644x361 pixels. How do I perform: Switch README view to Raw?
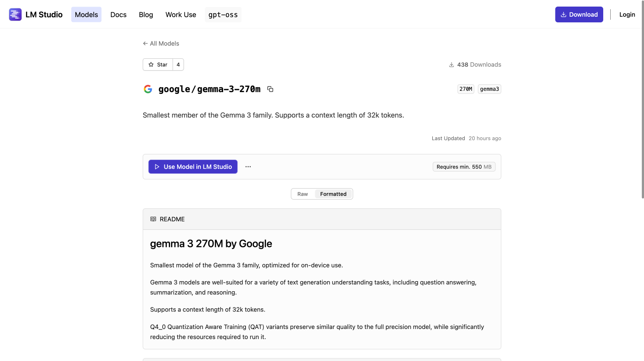302,194
